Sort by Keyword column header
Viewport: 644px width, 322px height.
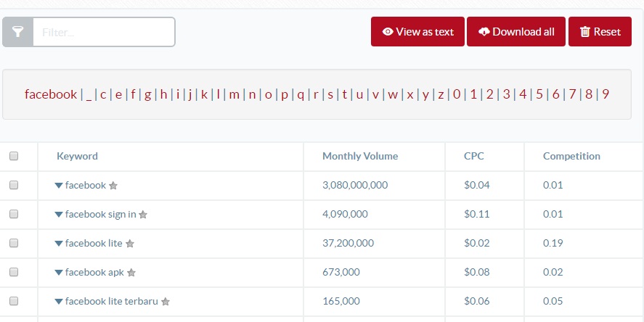tap(77, 156)
